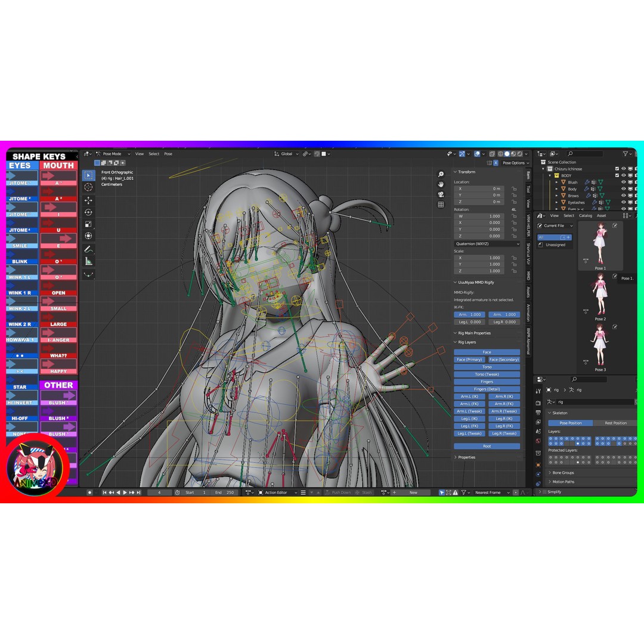Click the edit icon on Pose 1 thumbnail

[615, 225]
